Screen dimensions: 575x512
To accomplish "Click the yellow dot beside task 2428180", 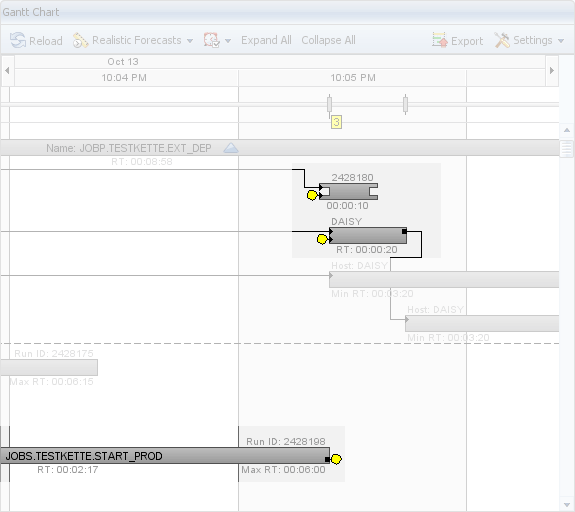I will click(x=312, y=195).
